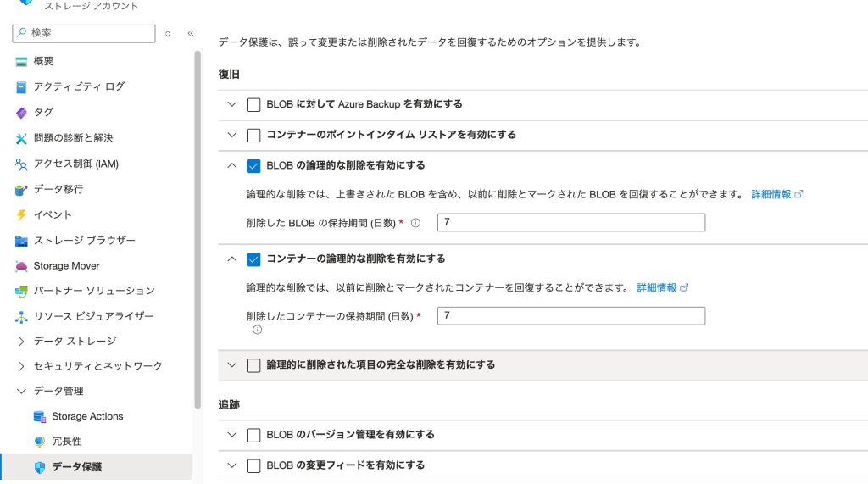Click the 削除した BLOB の保持期間 input field

pyautogui.click(x=570, y=223)
